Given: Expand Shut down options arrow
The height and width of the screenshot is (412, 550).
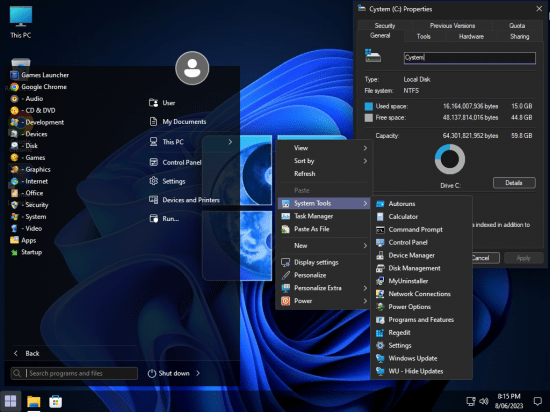Looking at the screenshot, I should coord(198,373).
